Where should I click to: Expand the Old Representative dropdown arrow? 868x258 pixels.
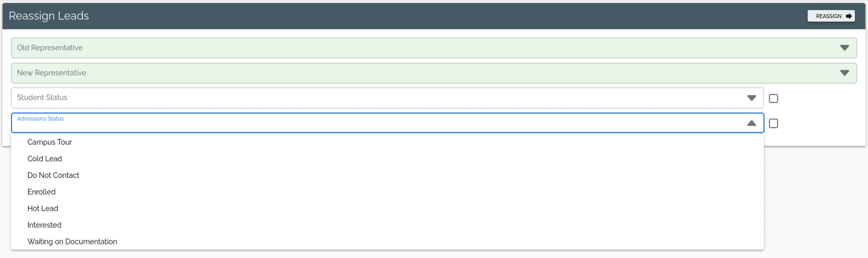844,48
